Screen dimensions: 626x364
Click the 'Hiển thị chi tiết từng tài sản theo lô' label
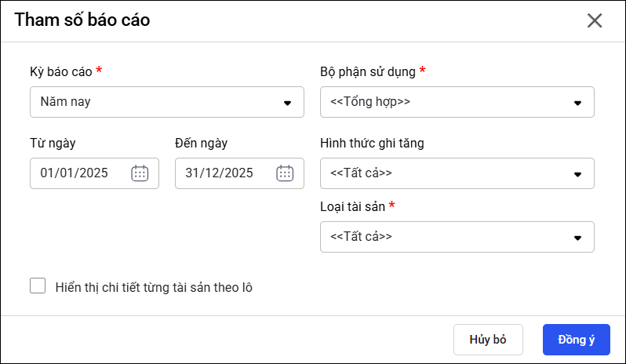pyautogui.click(x=154, y=287)
